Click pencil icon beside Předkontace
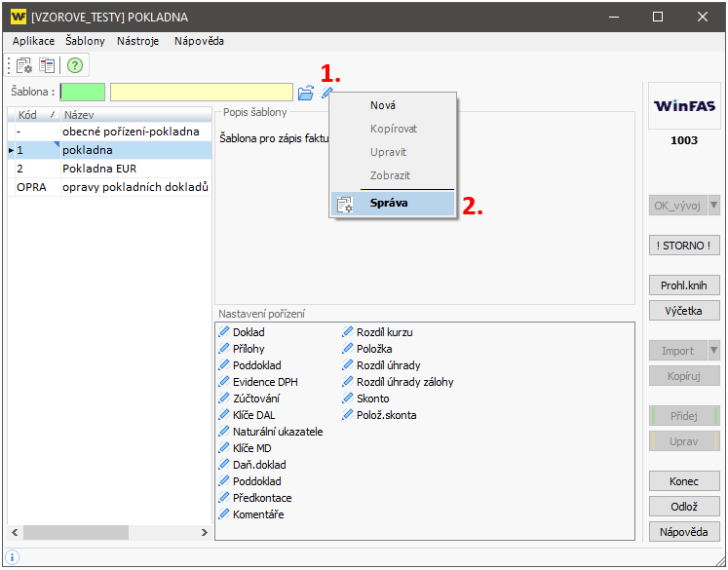 (224, 498)
